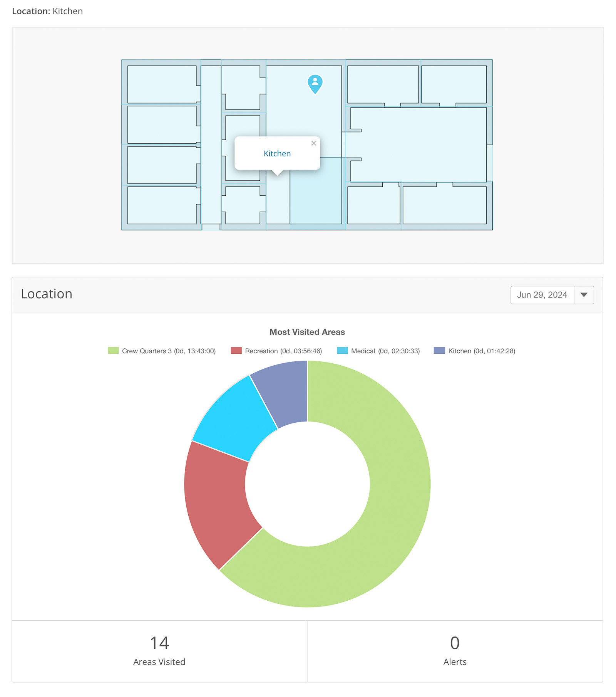Screen dimensions: 616x697
Task: Click the Location panel heading
Action: pos(47,294)
